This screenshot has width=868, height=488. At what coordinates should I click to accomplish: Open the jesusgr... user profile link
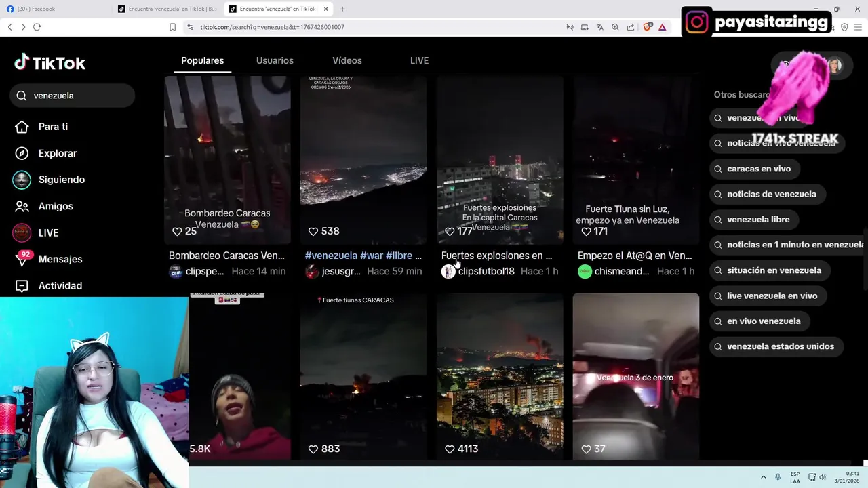(x=341, y=271)
